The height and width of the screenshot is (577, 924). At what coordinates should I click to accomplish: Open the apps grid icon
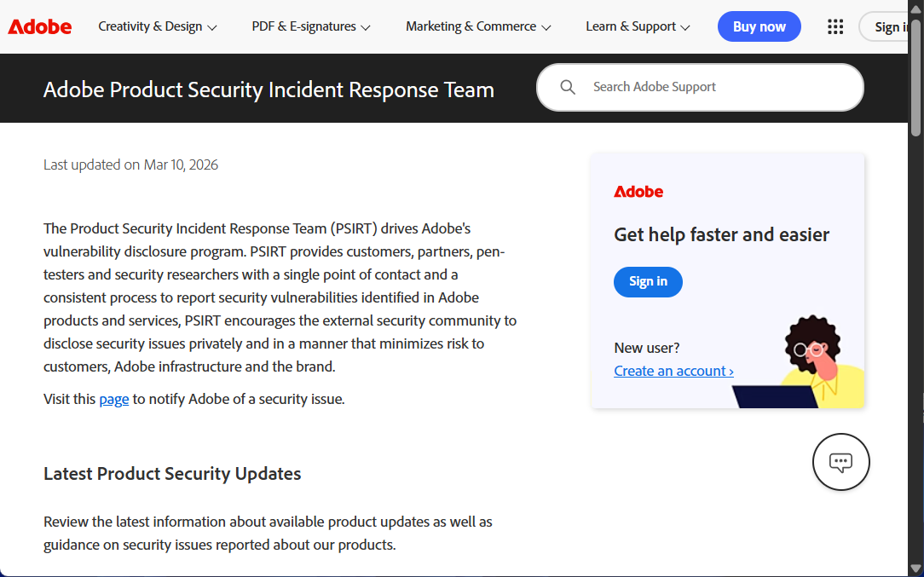(835, 26)
